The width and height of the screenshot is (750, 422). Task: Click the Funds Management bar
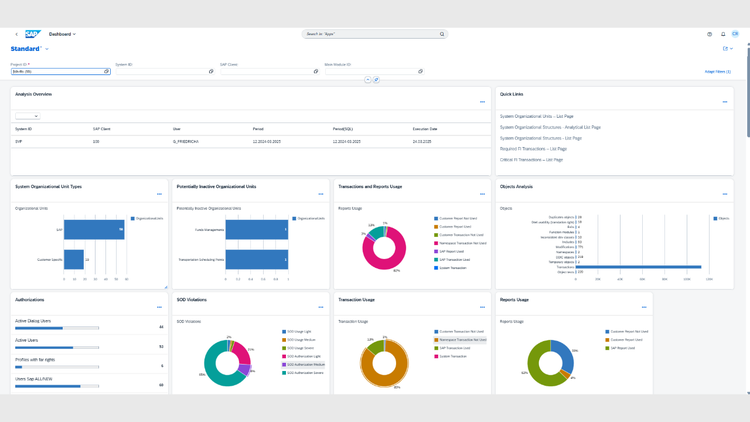coord(257,230)
